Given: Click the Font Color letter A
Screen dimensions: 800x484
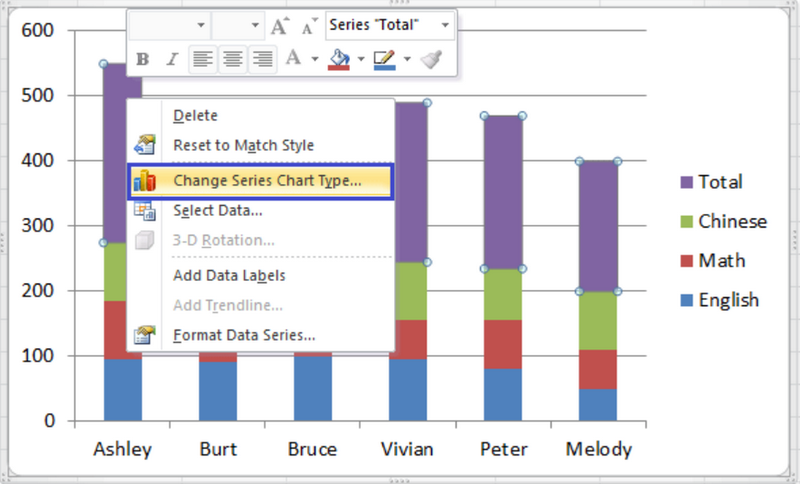Looking at the screenshot, I should pyautogui.click(x=293, y=58).
